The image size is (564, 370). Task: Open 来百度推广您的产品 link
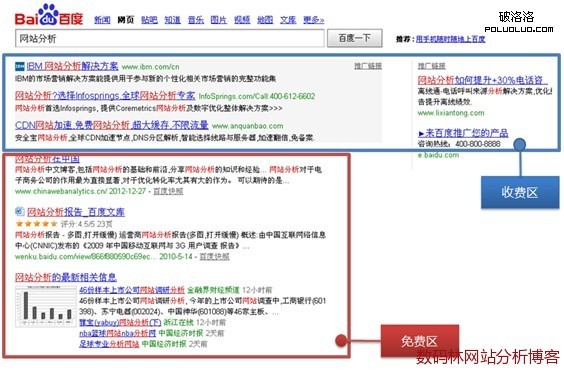[x=463, y=133]
